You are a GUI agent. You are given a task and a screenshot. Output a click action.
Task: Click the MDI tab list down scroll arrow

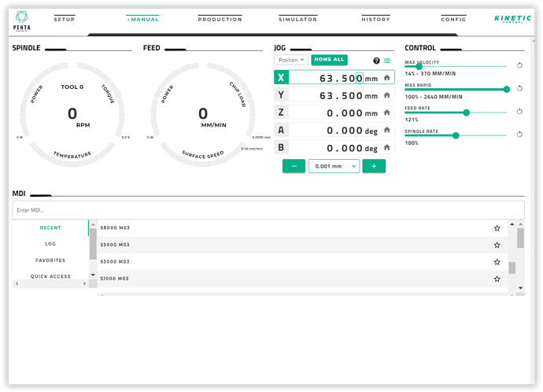click(93, 275)
